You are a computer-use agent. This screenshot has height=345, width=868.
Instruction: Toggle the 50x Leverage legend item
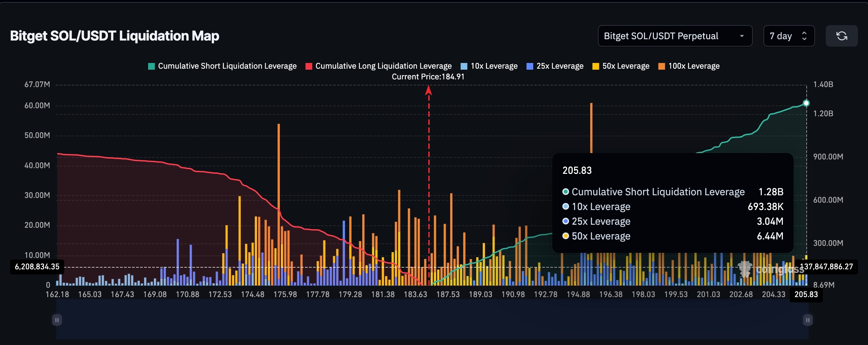pyautogui.click(x=625, y=66)
